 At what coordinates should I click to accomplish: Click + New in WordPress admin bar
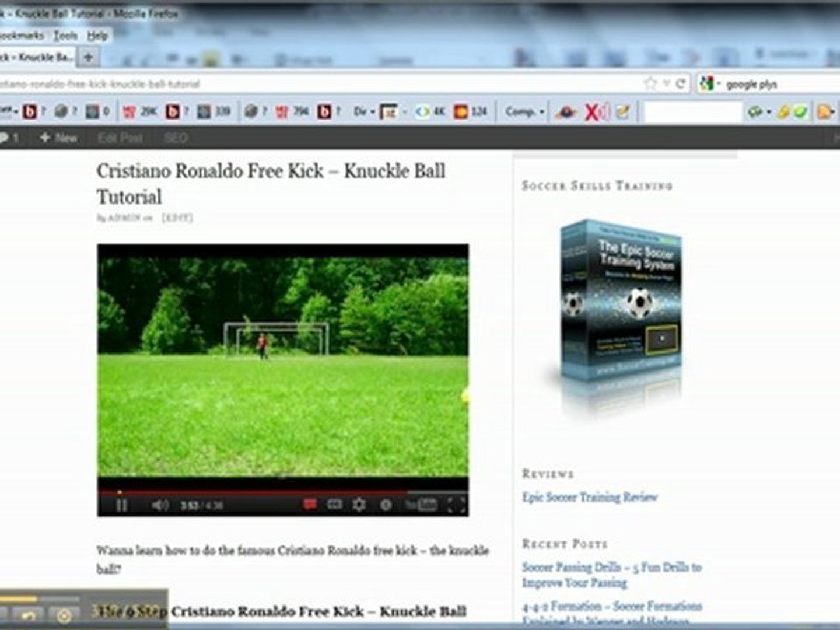click(58, 138)
